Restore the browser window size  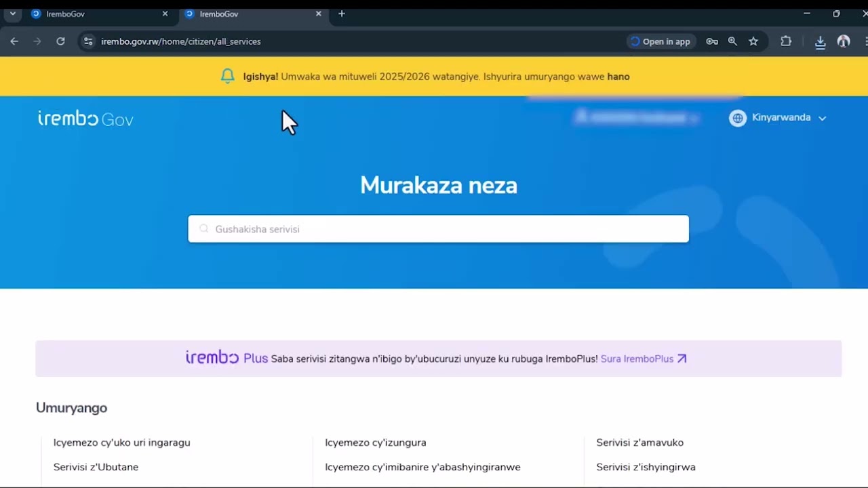point(836,14)
